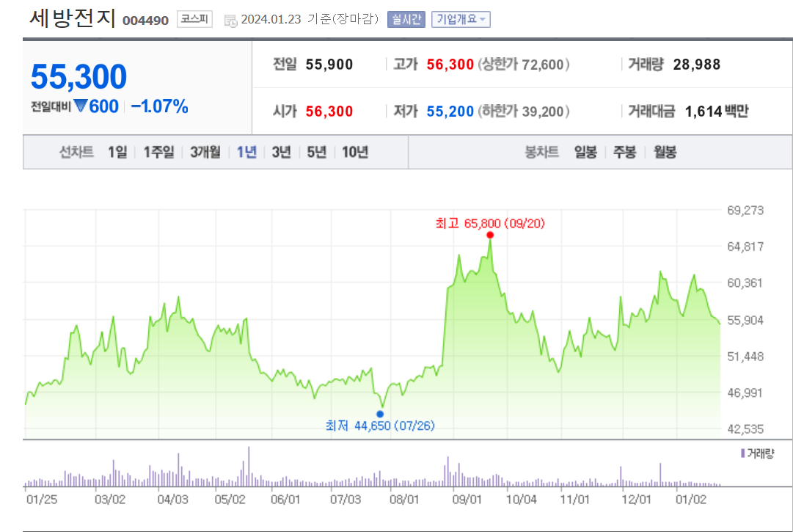Viewport: 793px width, 532px height.
Task: Click the 55,904 y-axis label
Action: coord(745,320)
